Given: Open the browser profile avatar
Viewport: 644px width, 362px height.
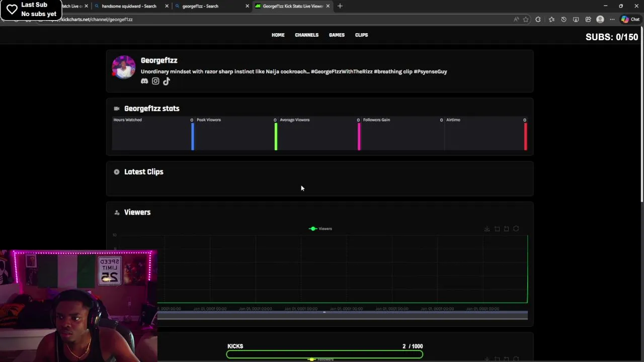Looking at the screenshot, I should 600,19.
